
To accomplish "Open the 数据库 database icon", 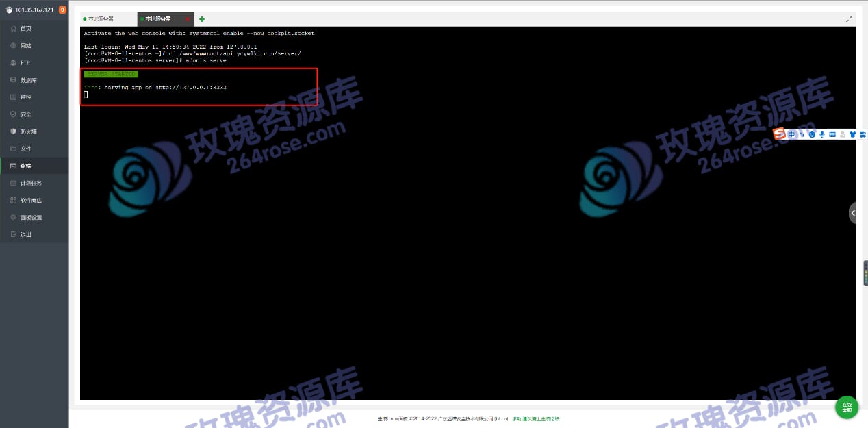I will pos(13,80).
